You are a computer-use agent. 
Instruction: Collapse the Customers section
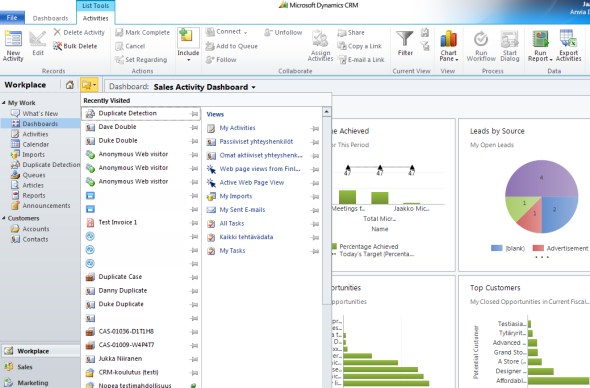click(x=4, y=218)
